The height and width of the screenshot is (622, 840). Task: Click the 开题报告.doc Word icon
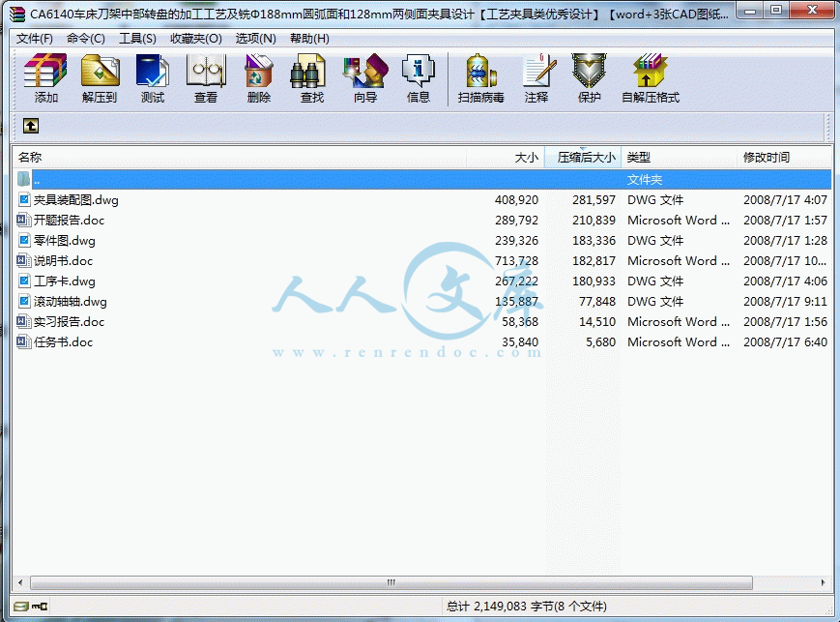coord(23,220)
